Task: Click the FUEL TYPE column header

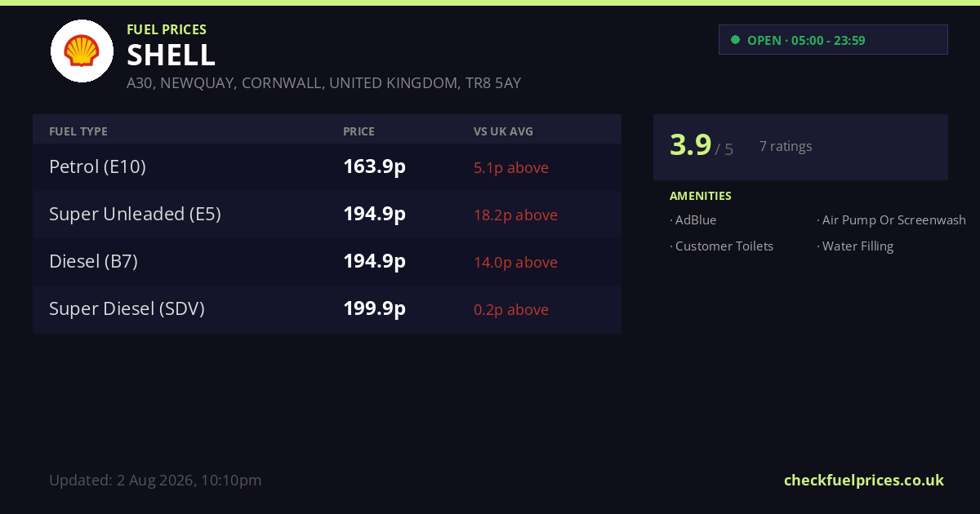Action: [x=78, y=131]
